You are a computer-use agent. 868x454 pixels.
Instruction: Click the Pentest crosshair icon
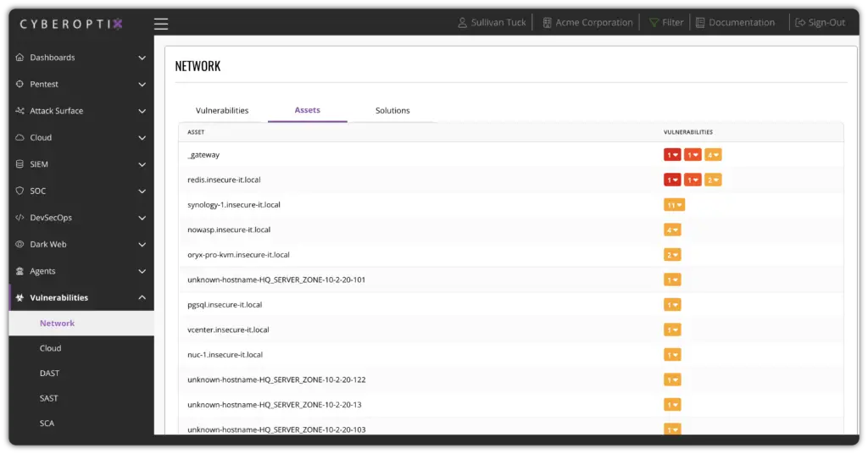pyautogui.click(x=20, y=85)
